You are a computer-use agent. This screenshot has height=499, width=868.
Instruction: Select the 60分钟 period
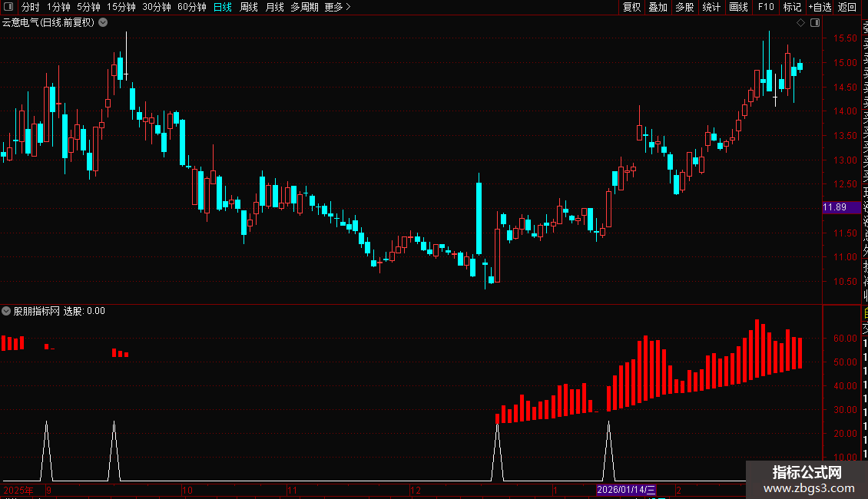pos(192,7)
